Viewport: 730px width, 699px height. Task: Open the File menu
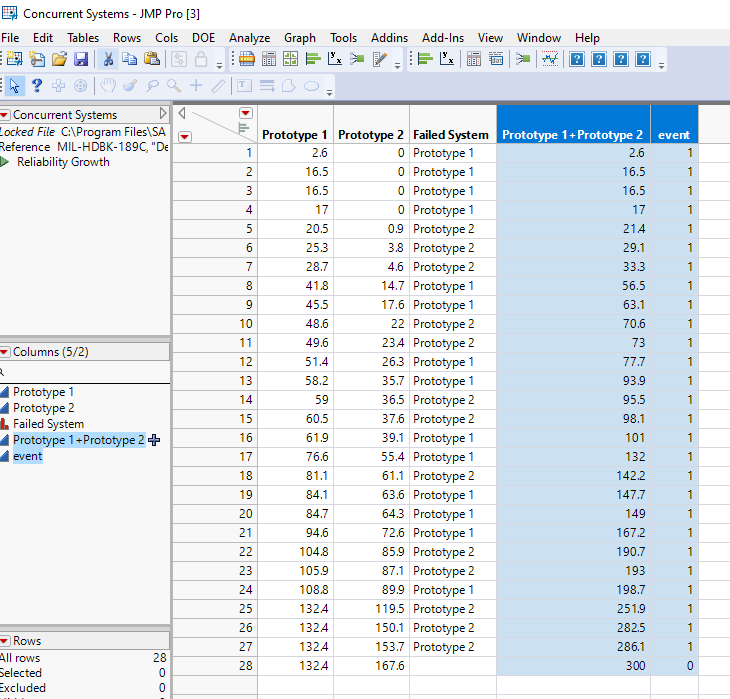click(x=10, y=38)
